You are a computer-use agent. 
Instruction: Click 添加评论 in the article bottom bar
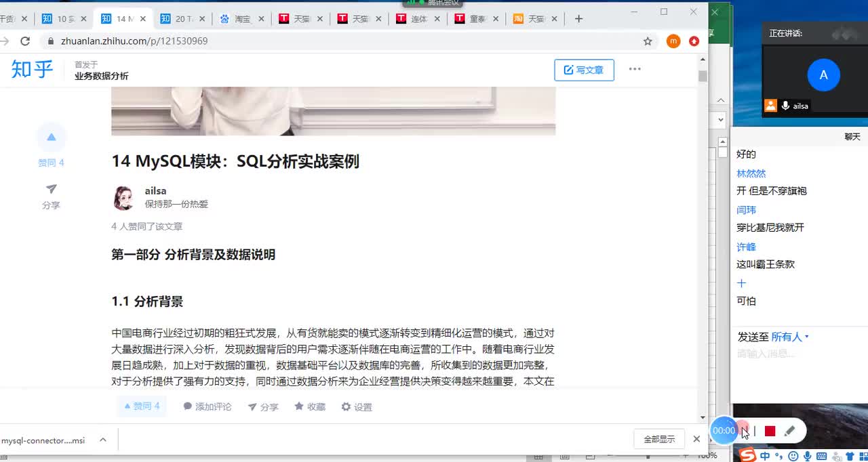pyautogui.click(x=208, y=406)
